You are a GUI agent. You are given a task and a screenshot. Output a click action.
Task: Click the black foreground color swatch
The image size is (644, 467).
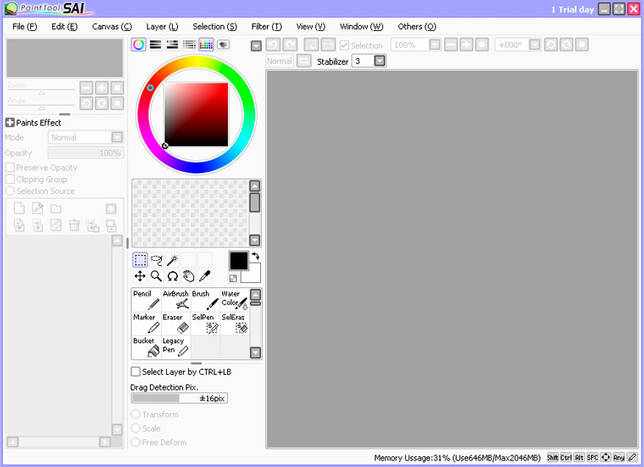pos(239,261)
